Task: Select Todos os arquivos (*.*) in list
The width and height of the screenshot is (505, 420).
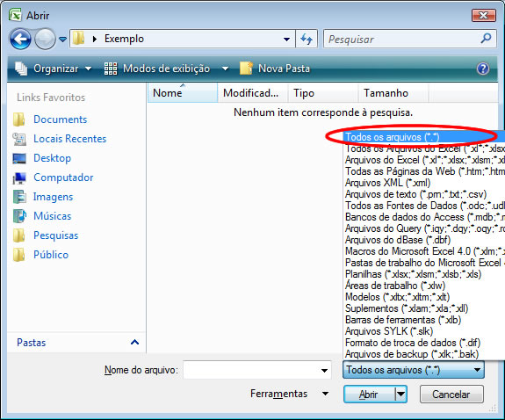Action: point(424,137)
